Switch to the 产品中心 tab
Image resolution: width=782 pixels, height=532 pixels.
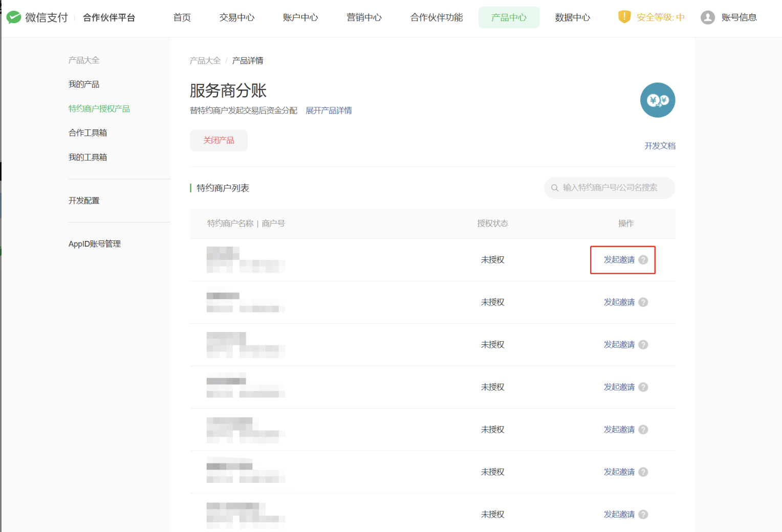click(x=509, y=17)
